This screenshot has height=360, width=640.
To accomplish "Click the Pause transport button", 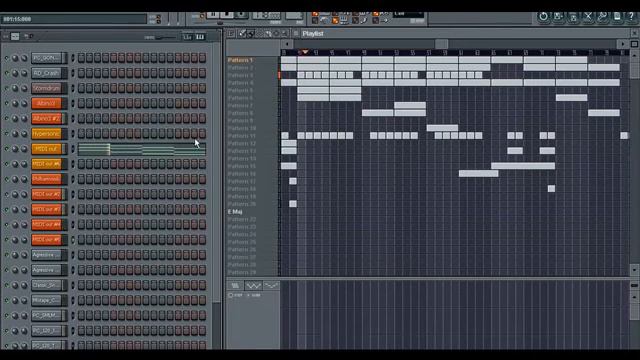I will click(x=213, y=16).
